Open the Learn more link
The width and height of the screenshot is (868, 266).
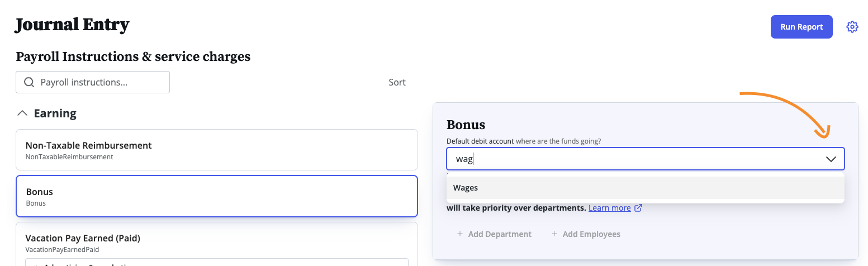(x=609, y=208)
